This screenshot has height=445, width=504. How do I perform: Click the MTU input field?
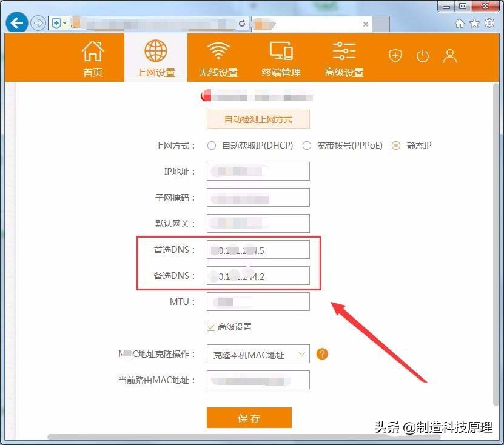(x=258, y=301)
